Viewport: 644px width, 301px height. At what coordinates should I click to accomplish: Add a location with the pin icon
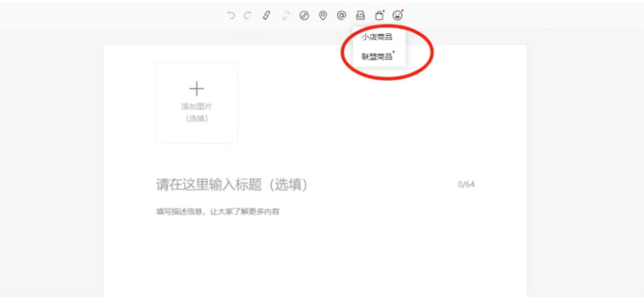click(x=323, y=15)
